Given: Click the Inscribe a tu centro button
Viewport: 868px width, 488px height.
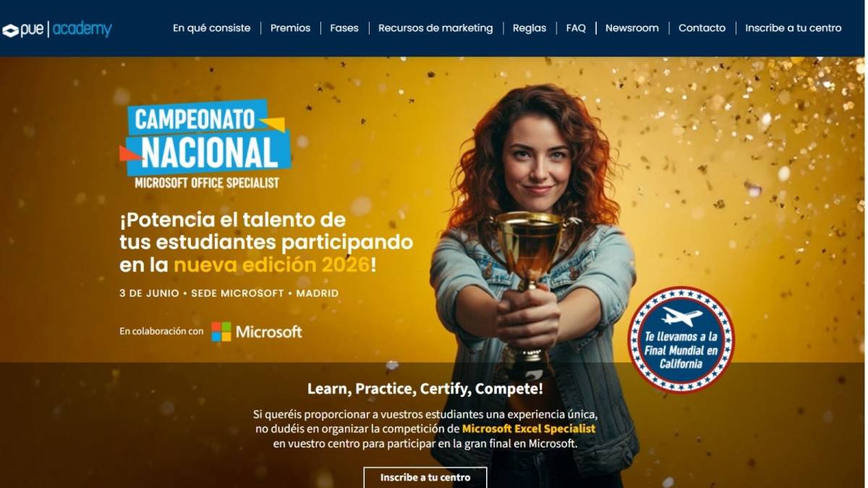Looking at the screenshot, I should tap(425, 477).
